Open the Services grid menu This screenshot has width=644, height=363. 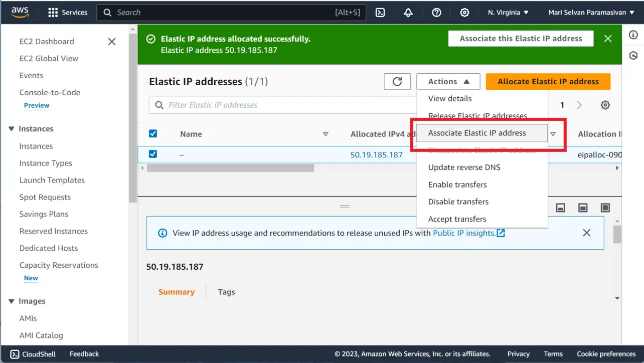68,13
